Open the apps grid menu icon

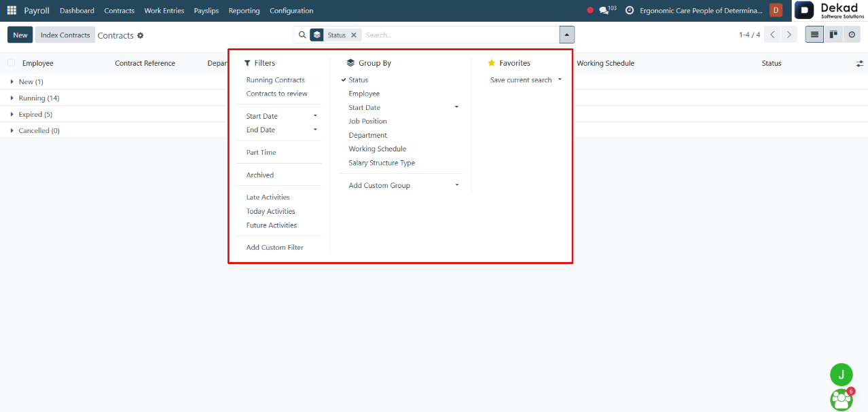tap(12, 10)
